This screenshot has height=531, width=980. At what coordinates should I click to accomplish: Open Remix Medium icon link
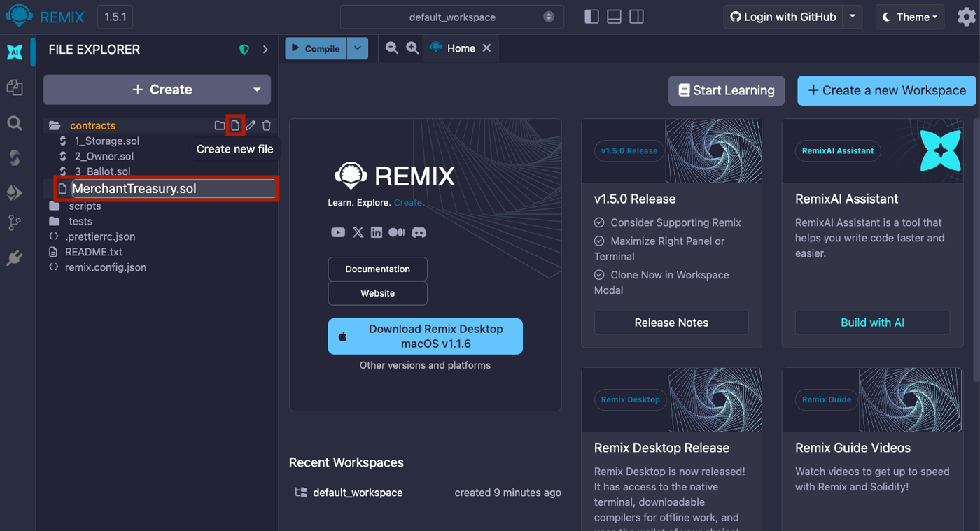tap(396, 232)
